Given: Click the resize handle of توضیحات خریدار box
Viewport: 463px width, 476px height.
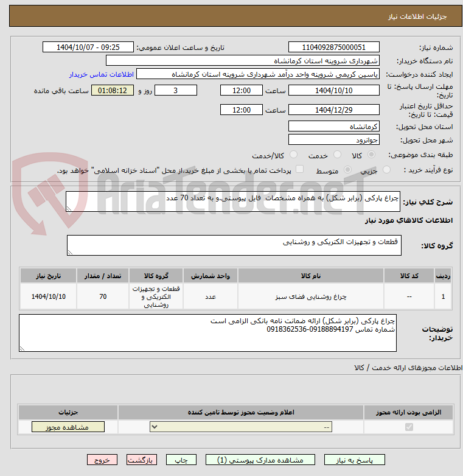Looking at the screenshot, I should coord(22,349).
